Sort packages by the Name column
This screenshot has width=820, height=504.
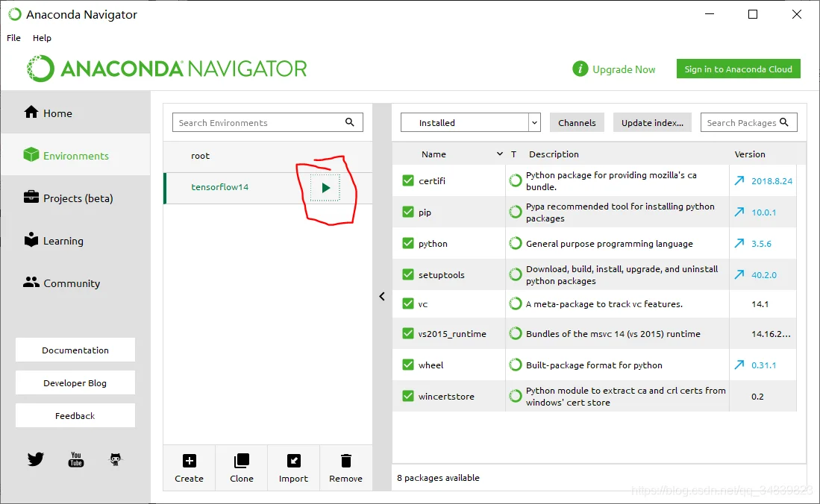[x=434, y=154]
